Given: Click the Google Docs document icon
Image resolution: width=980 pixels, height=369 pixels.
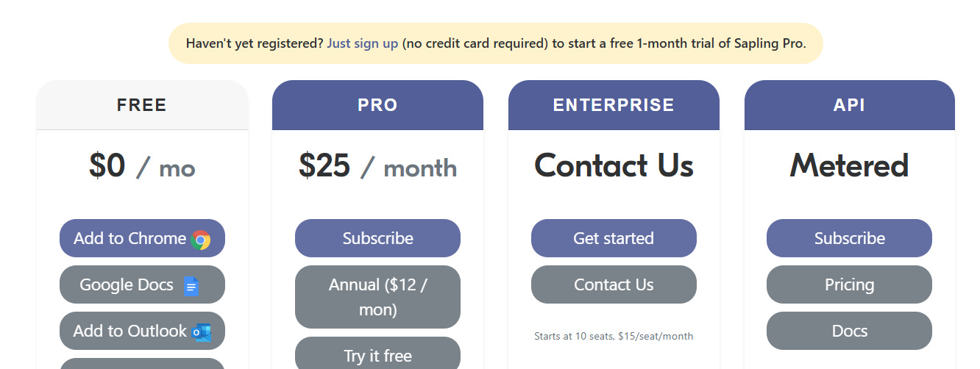Looking at the screenshot, I should click(191, 286).
